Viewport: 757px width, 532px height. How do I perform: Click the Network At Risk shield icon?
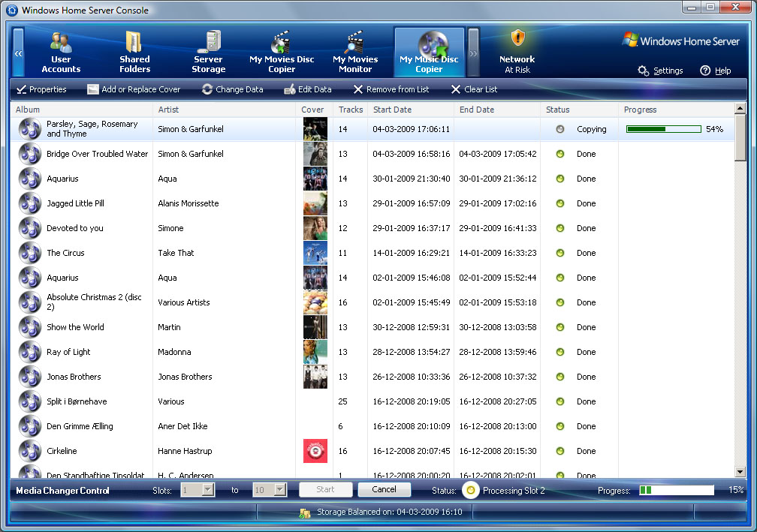coord(517,39)
